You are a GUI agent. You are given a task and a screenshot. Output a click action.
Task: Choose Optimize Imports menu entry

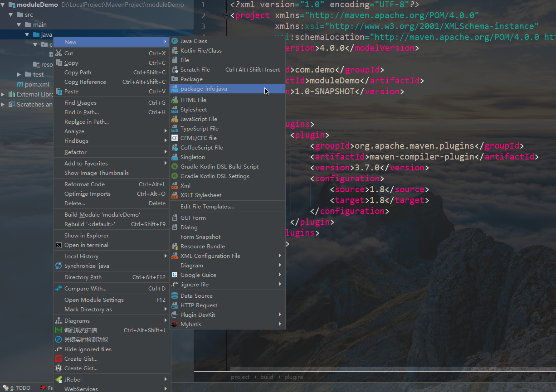click(112, 194)
